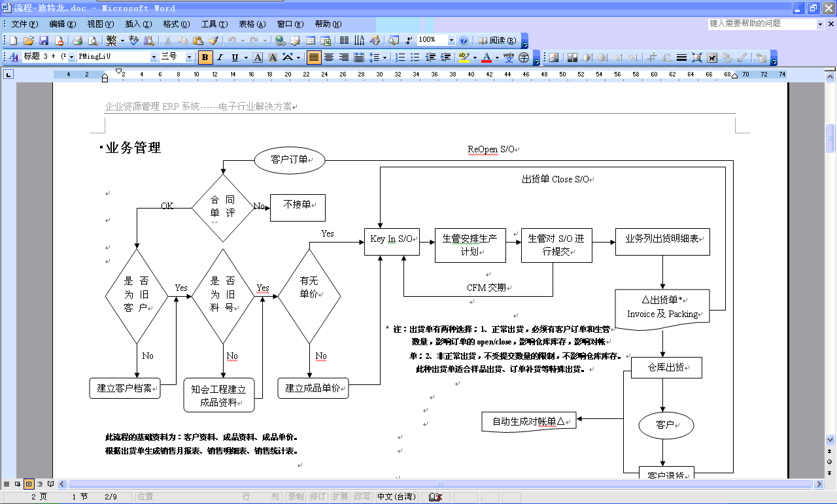This screenshot has width=837, height=504.
Task: Toggle overtype mode 改写 in status bar
Action: (x=362, y=497)
